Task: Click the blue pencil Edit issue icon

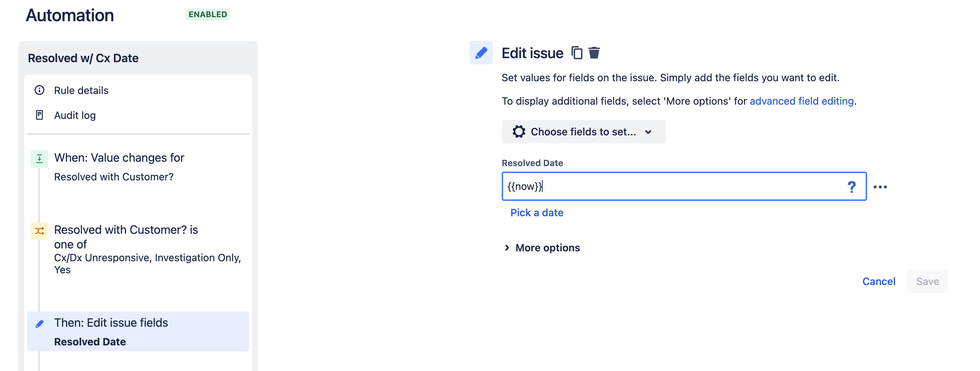Action: (481, 53)
